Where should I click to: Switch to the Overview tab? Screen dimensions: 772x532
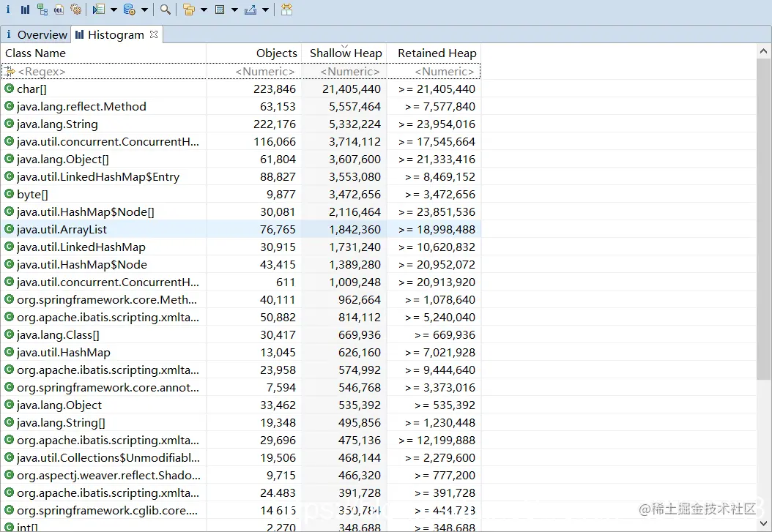coord(36,35)
